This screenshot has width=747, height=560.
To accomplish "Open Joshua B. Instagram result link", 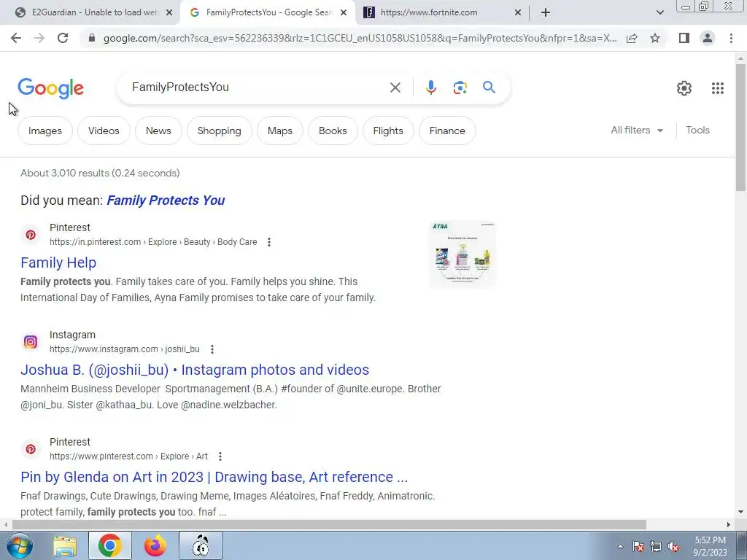I will pyautogui.click(x=195, y=370).
